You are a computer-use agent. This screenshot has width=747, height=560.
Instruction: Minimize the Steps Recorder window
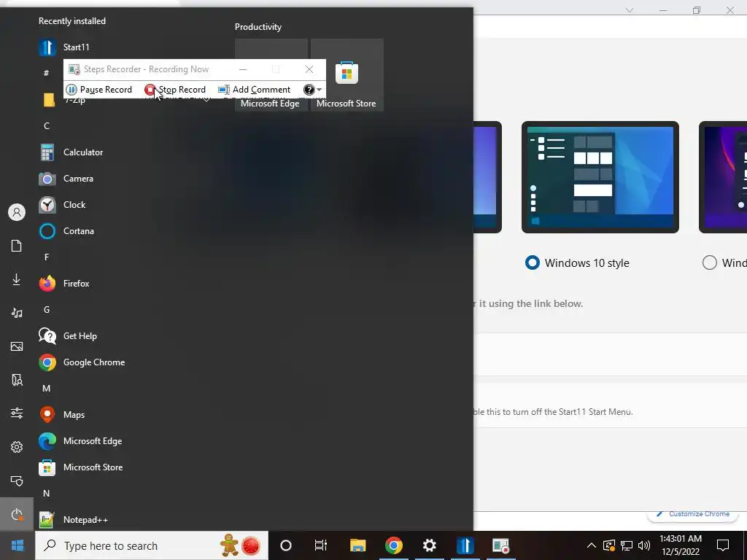tap(243, 69)
